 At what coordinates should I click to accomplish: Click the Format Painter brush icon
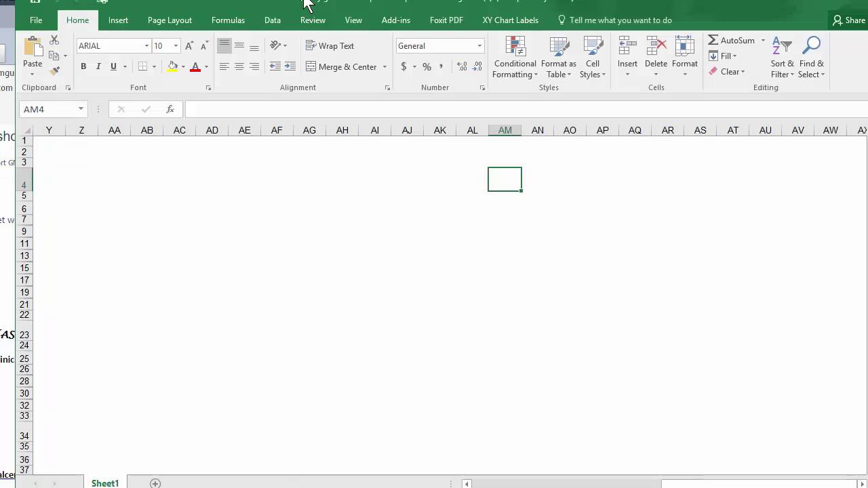click(54, 70)
